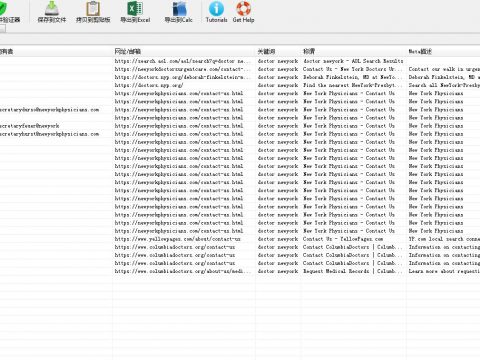Select the www.yellowpages.com about/contact-us URL
The height and width of the screenshot is (360, 480).
pyautogui.click(x=177, y=239)
